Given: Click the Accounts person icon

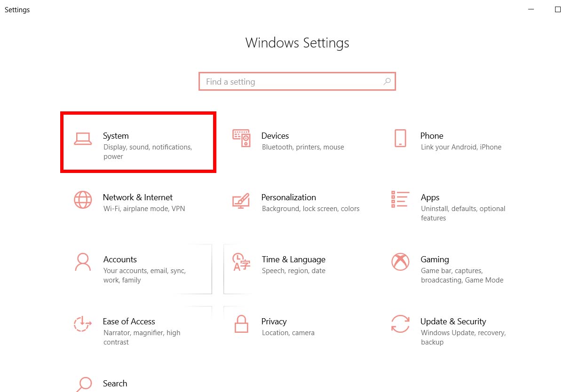Looking at the screenshot, I should [83, 262].
